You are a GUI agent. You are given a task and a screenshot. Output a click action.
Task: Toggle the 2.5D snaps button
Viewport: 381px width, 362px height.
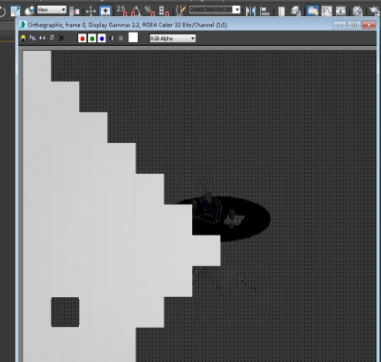(x=122, y=11)
